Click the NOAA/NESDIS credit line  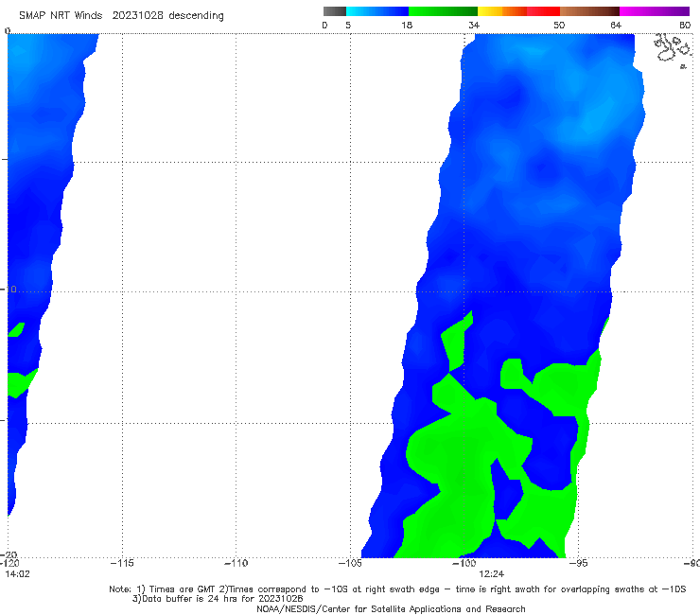pos(391,608)
